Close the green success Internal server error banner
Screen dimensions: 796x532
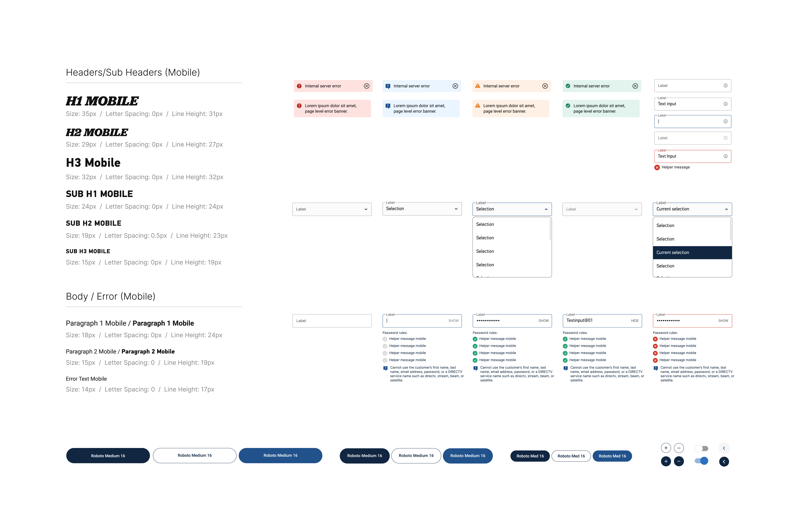[635, 86]
